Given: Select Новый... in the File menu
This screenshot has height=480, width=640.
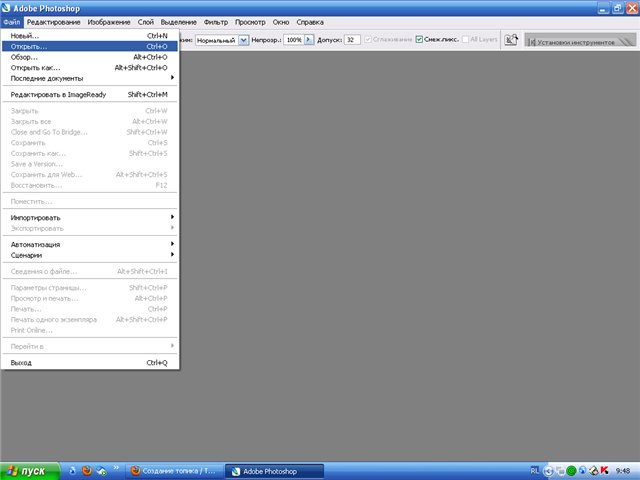Looking at the screenshot, I should tap(90, 35).
